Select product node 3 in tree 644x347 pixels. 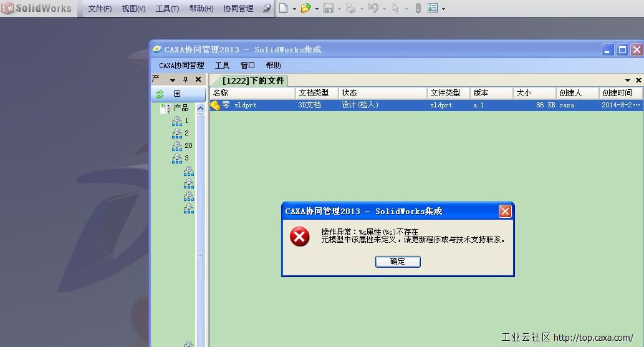(x=186, y=158)
